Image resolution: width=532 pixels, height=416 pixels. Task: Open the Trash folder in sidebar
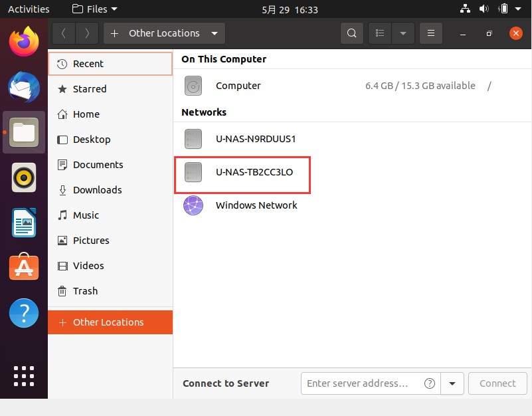85,291
